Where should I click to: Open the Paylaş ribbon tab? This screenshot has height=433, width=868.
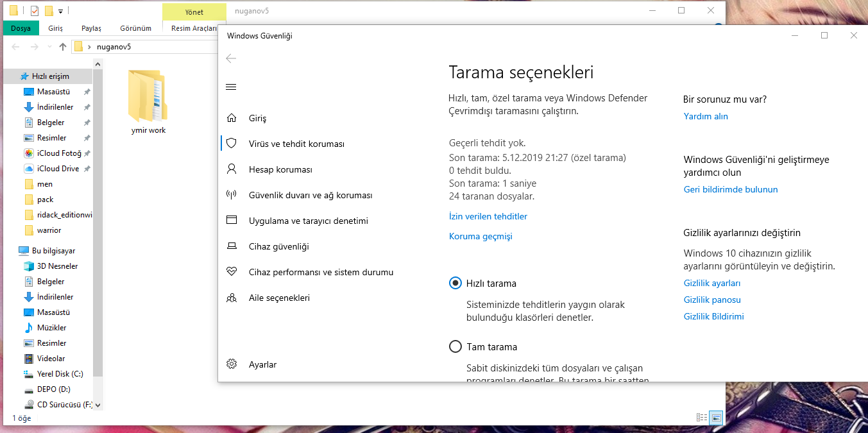91,28
